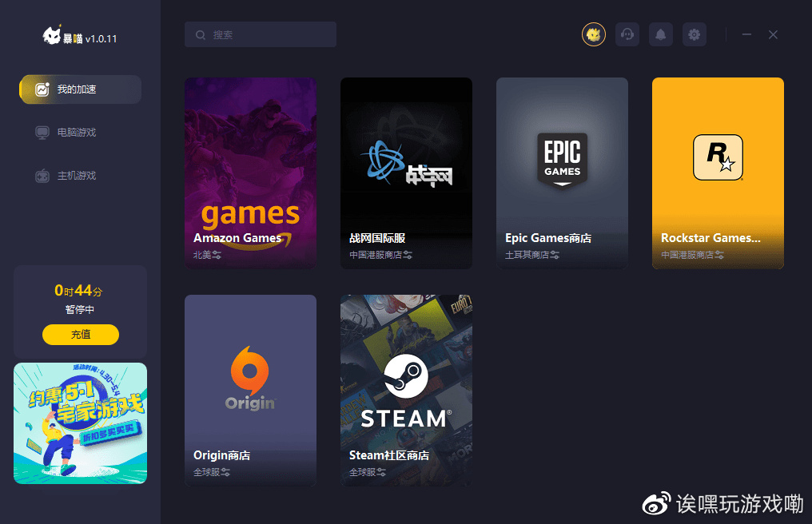Open customer service headset icon
This screenshot has height=524, width=812.
pos(627,34)
